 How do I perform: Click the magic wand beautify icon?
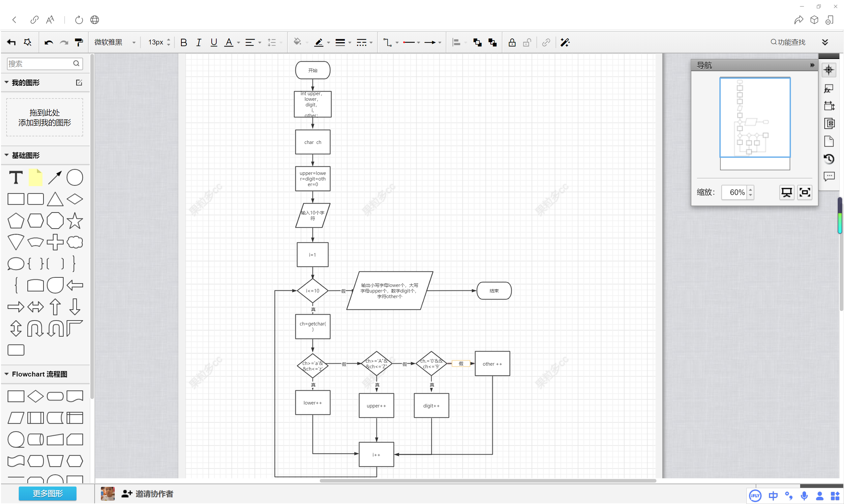[565, 42]
